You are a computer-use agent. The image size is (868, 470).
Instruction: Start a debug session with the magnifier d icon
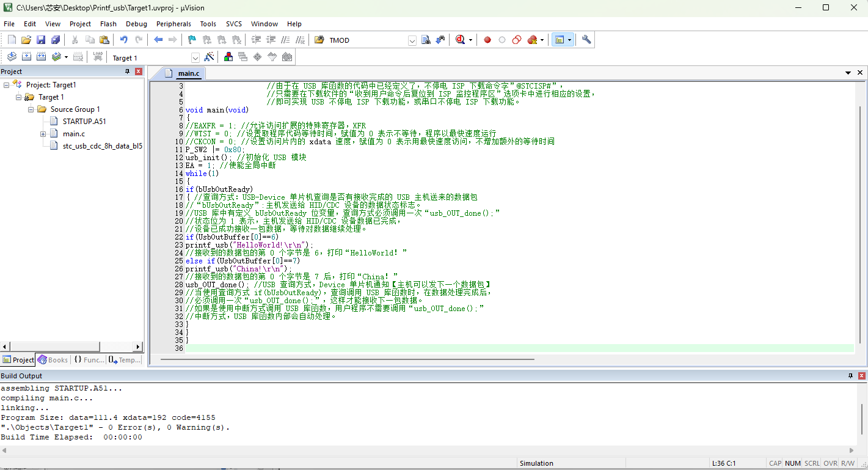tap(461, 40)
